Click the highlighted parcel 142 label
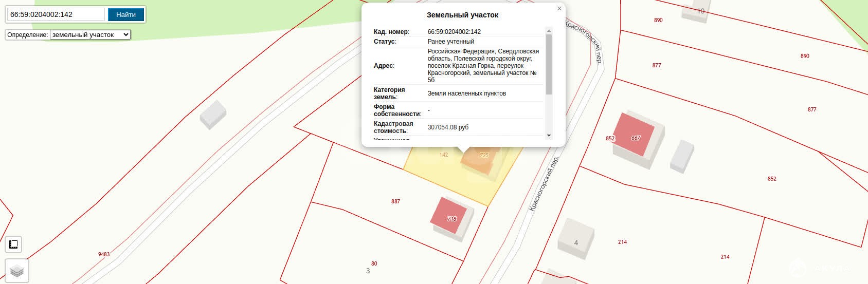This screenshot has width=868, height=284. click(444, 155)
